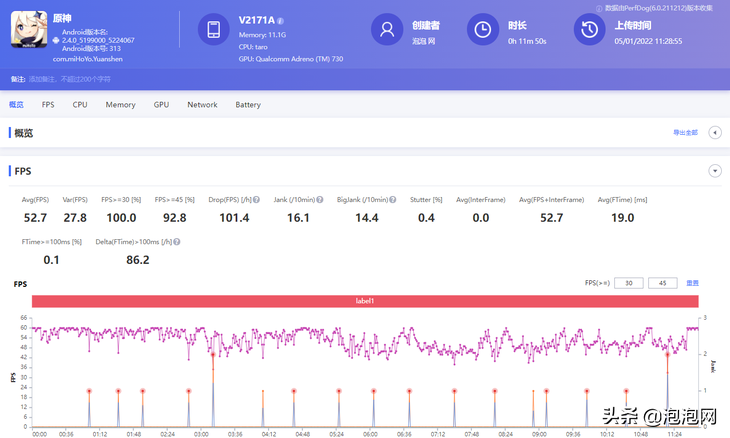Screen dimensions: 730x438
Task: Click help icon beside Drop(FPS)
Action: tap(256, 199)
